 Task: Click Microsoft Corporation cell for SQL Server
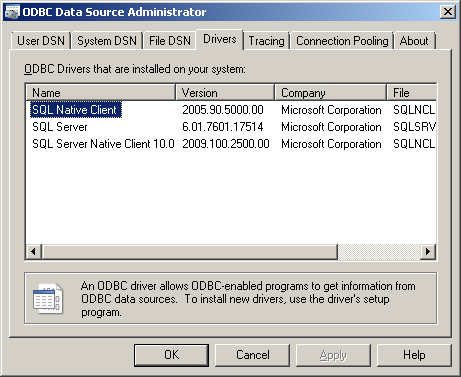(x=331, y=127)
